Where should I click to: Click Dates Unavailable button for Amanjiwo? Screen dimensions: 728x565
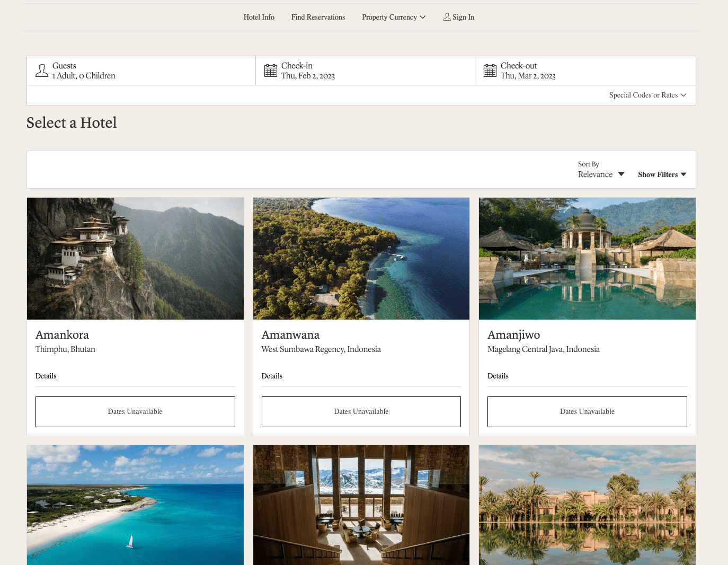pos(587,412)
